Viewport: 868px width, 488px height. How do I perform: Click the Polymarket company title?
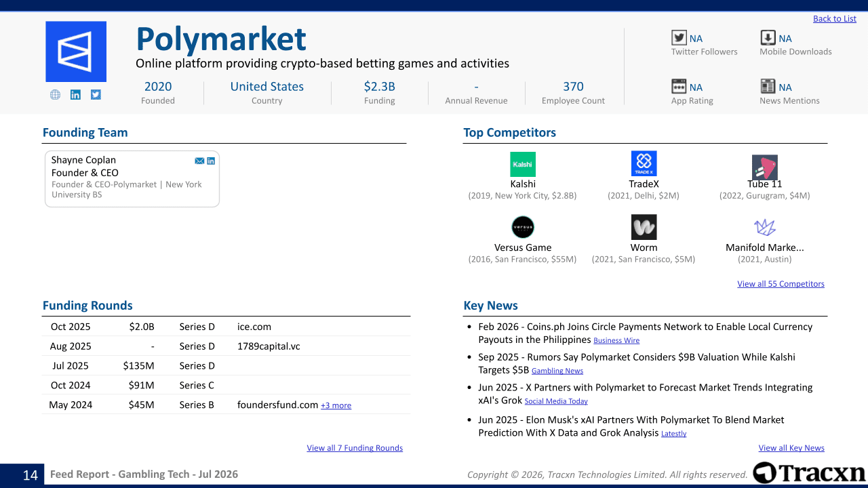(221, 39)
